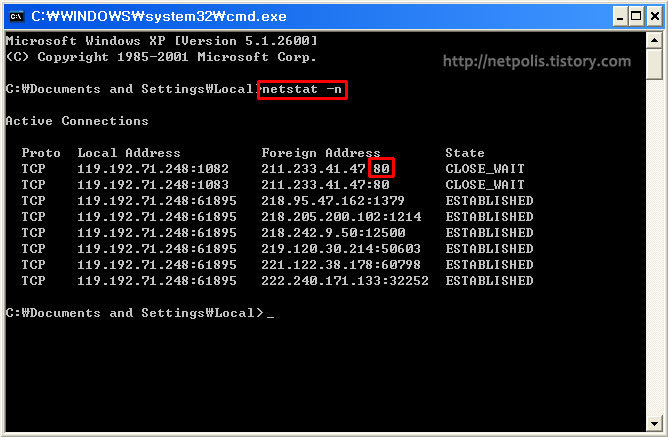Click CLOSE_WAIT state in the 1082 row
This screenshot has height=437, width=668.
pyautogui.click(x=485, y=169)
